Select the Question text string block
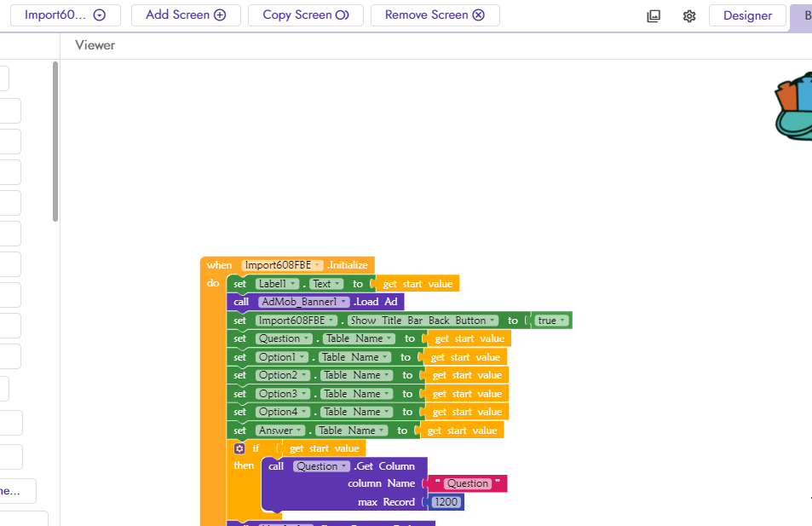Viewport: 812px width, 526px height. tap(466, 483)
